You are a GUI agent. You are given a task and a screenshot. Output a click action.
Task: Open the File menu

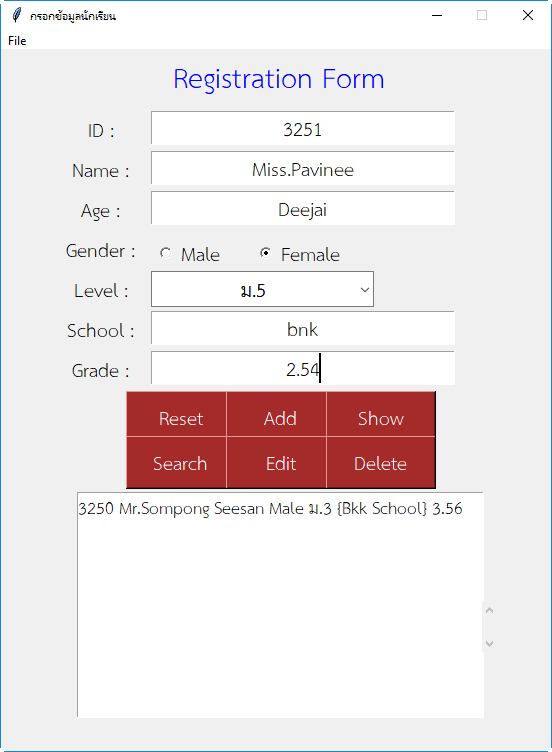(17, 41)
